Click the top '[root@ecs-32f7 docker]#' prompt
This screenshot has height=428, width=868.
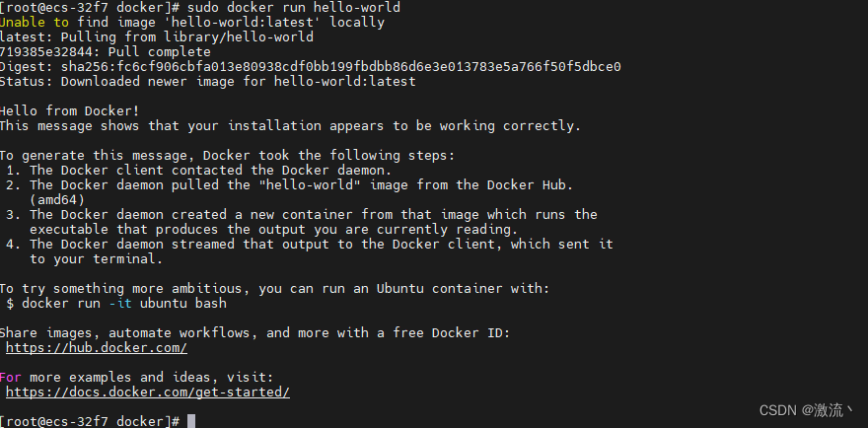click(x=90, y=7)
